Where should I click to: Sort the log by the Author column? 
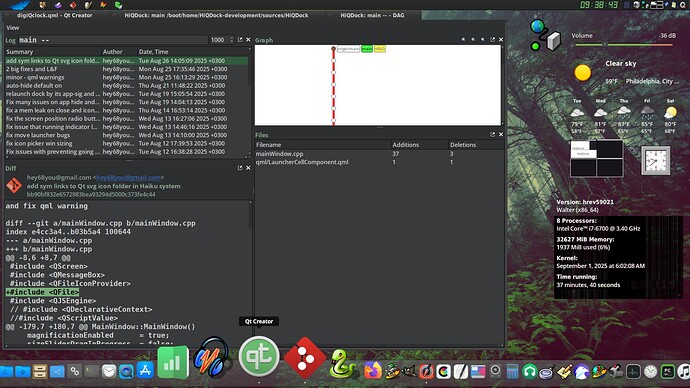click(x=119, y=51)
